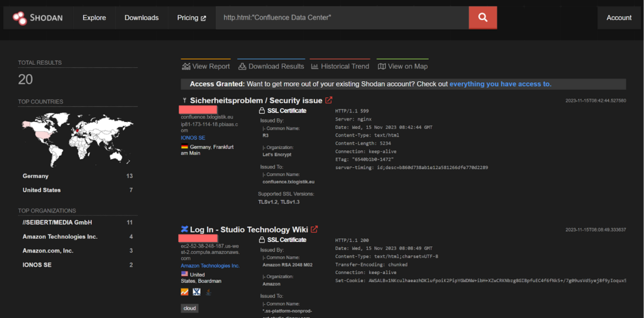Follow 'everything you have access to' link

click(500, 84)
